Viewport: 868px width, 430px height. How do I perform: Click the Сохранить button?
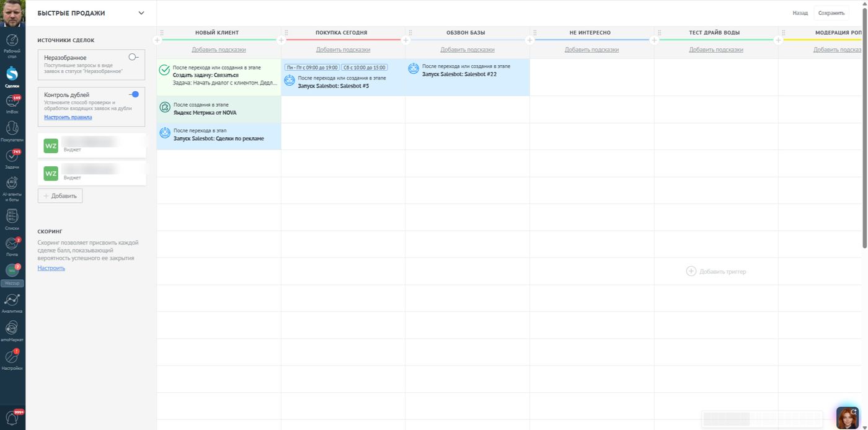(831, 13)
